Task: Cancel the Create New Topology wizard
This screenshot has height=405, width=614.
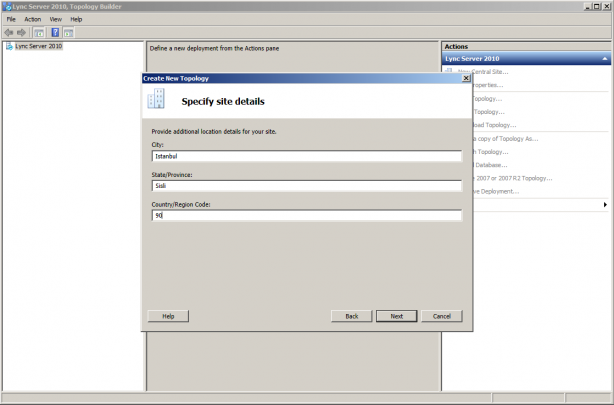Action: tap(442, 316)
